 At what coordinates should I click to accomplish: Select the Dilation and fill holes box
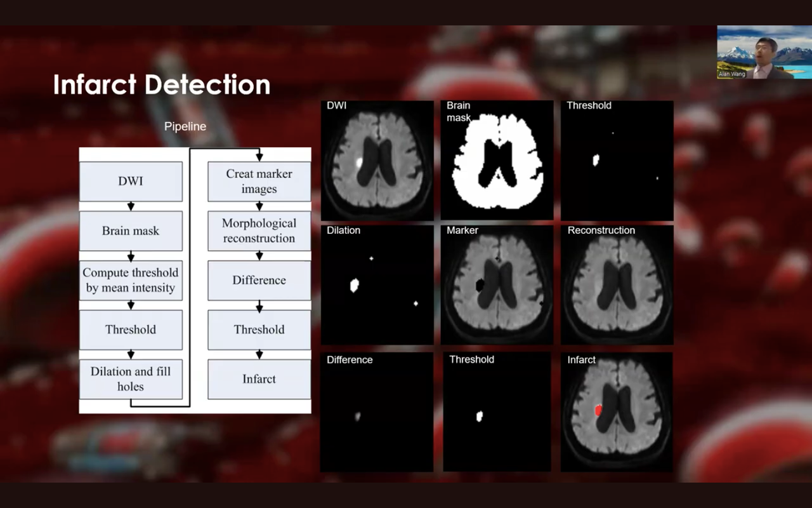[131, 379]
